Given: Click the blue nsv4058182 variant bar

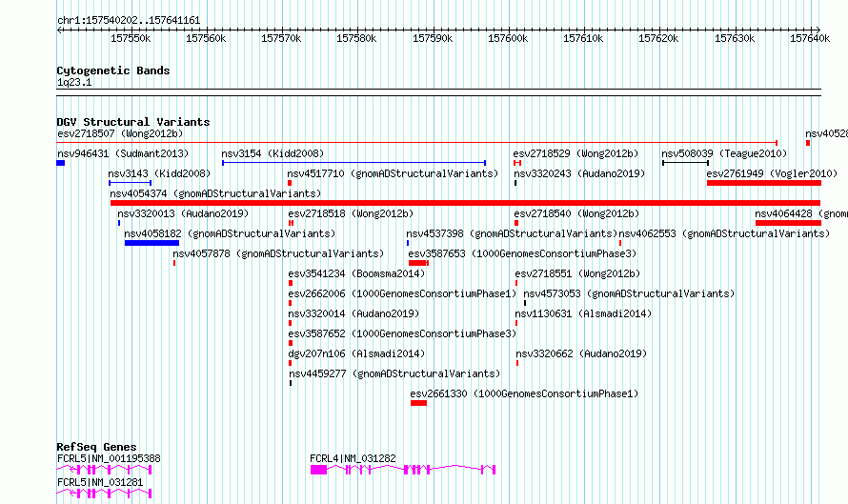Looking at the screenshot, I should pos(151,243).
